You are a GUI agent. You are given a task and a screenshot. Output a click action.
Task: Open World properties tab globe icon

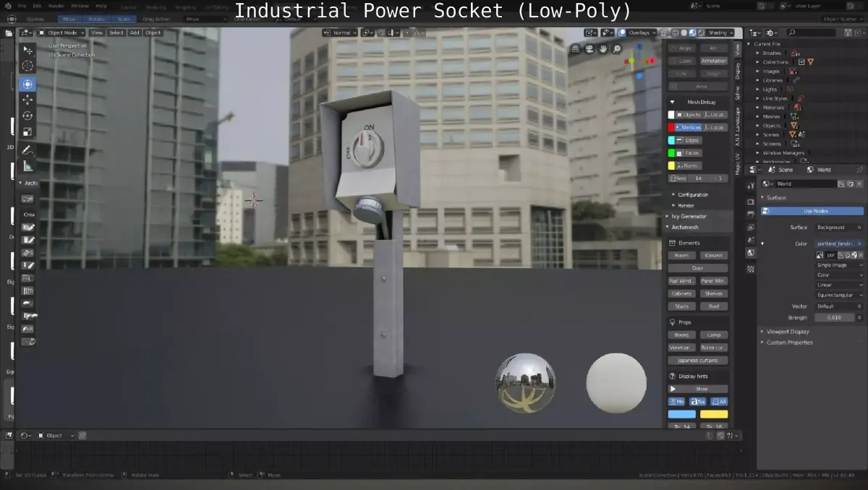click(751, 253)
